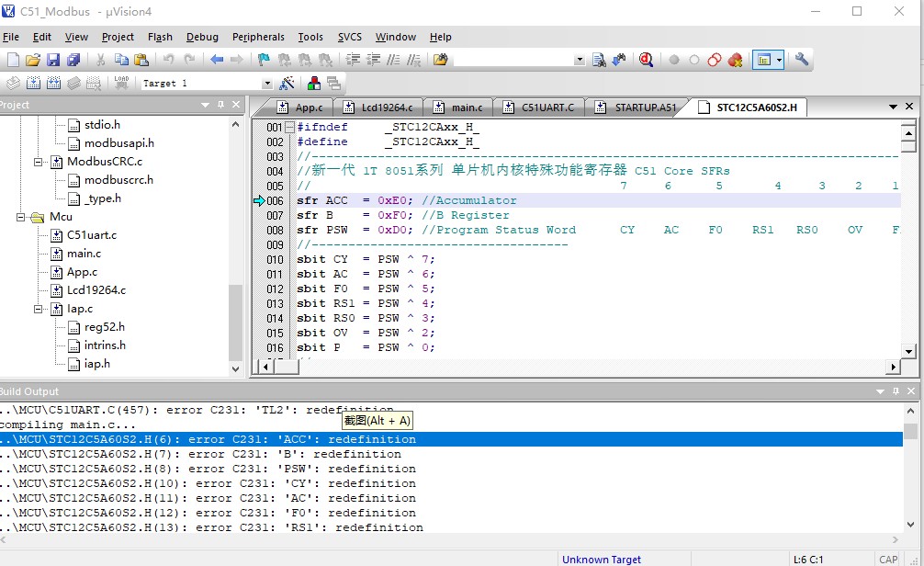The width and height of the screenshot is (924, 566).
Task: Close the active editor tab with X
Action: click(909, 107)
